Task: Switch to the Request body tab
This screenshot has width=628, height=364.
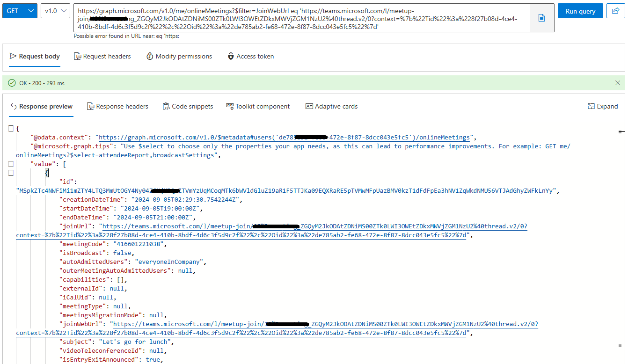Action: pos(35,56)
